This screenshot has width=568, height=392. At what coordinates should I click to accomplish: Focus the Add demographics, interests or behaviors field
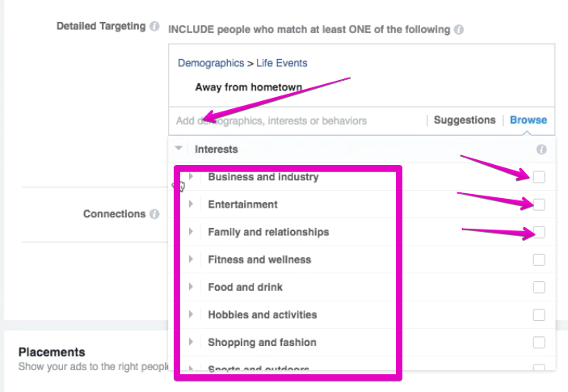[297, 120]
